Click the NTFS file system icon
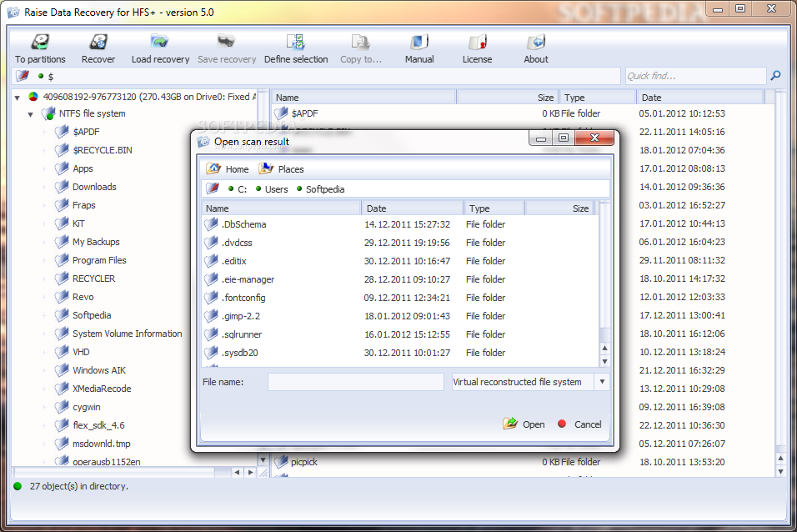The height and width of the screenshot is (532, 797). point(49,113)
